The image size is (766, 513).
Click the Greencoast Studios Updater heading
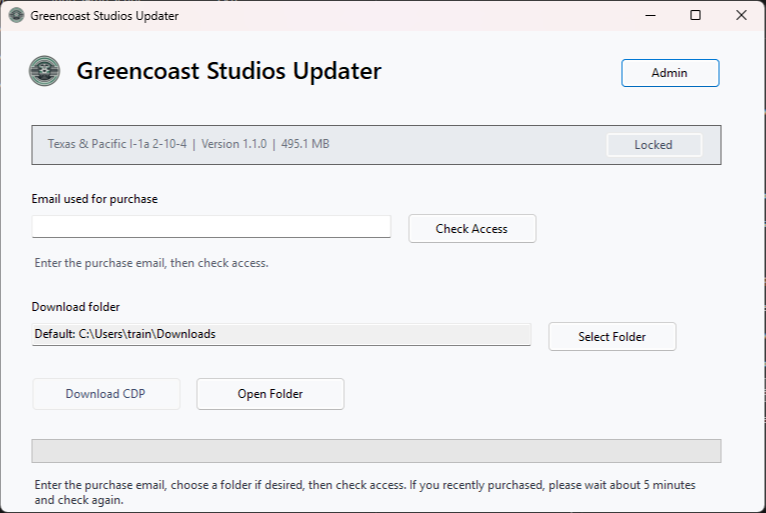229,71
